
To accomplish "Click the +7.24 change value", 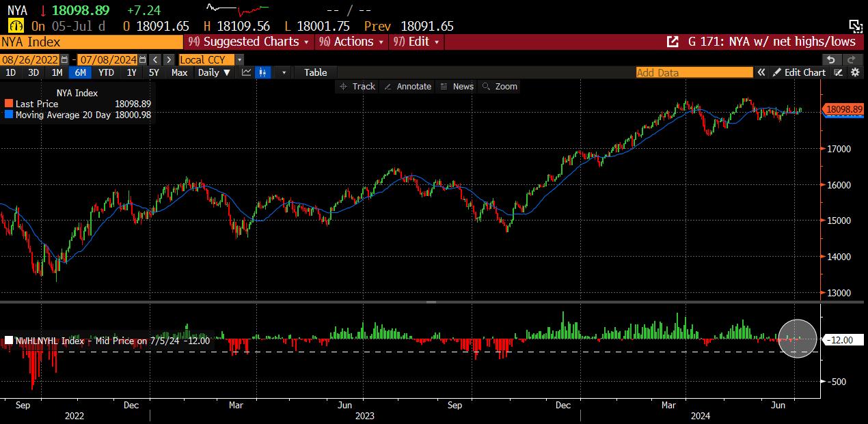I will coord(144,10).
